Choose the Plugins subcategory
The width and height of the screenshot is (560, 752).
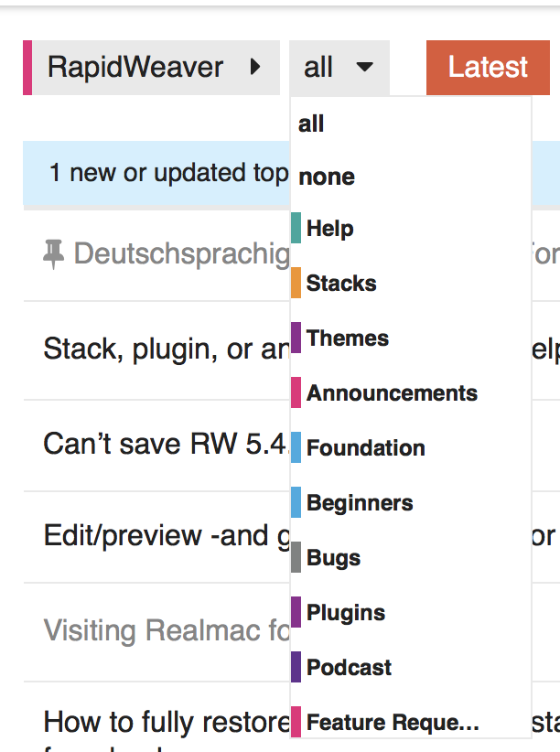click(345, 613)
